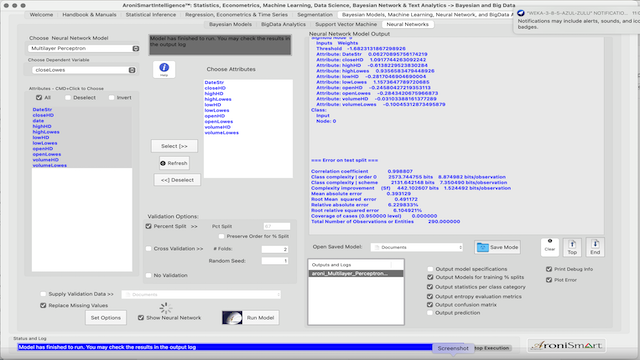Open the Statistical Inference tab
640x360 pixels.
coord(151,15)
